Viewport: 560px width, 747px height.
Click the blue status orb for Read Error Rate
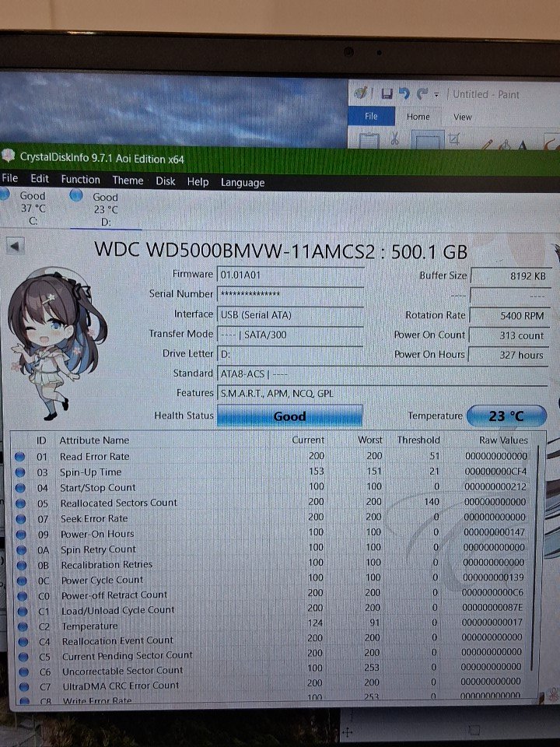20,457
